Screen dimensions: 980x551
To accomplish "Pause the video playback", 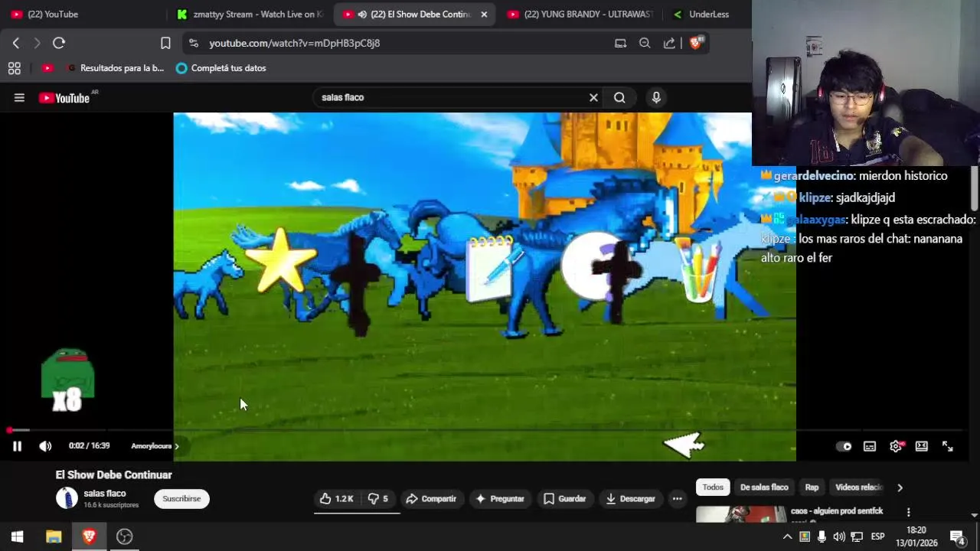I will 17,446.
